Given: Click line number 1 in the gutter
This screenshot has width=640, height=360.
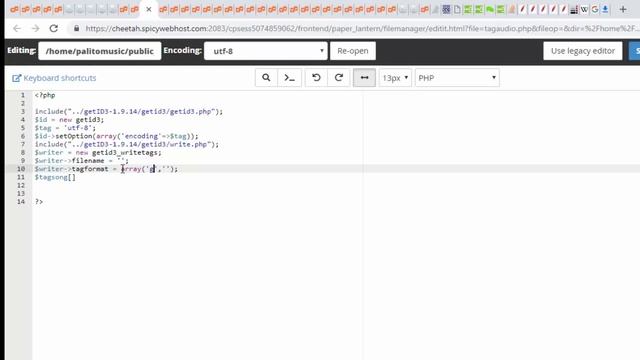Looking at the screenshot, I should pos(23,95).
